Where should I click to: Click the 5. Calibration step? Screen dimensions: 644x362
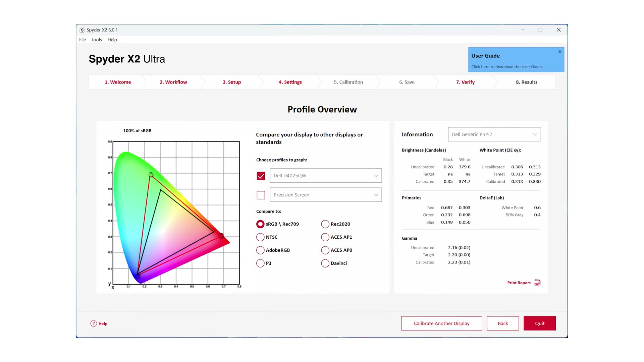pos(348,82)
